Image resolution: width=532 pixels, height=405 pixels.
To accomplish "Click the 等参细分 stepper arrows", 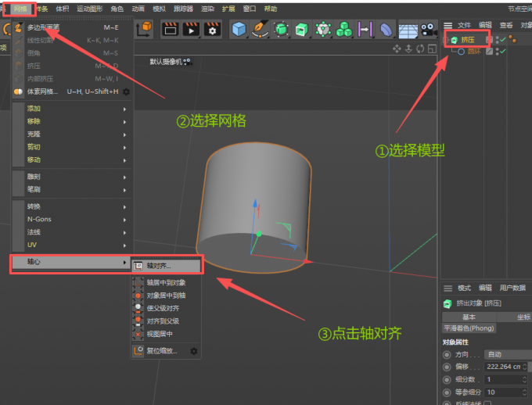I will pos(525,392).
